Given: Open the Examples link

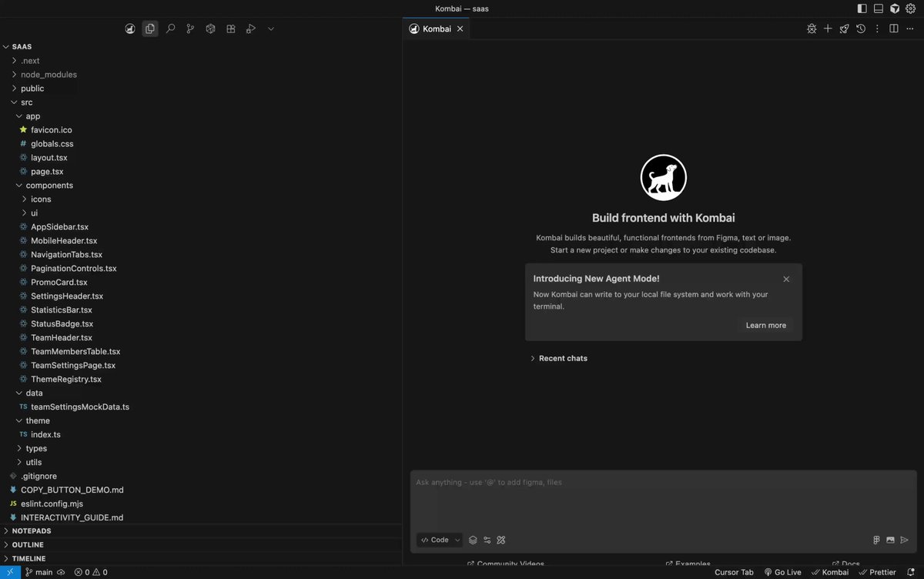Looking at the screenshot, I should pos(688,564).
